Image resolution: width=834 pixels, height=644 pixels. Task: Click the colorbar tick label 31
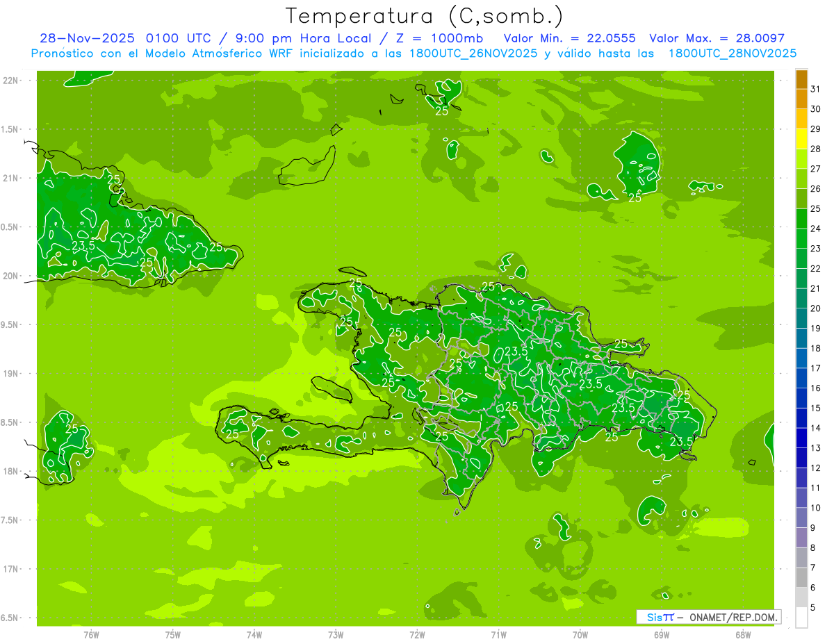tap(816, 89)
